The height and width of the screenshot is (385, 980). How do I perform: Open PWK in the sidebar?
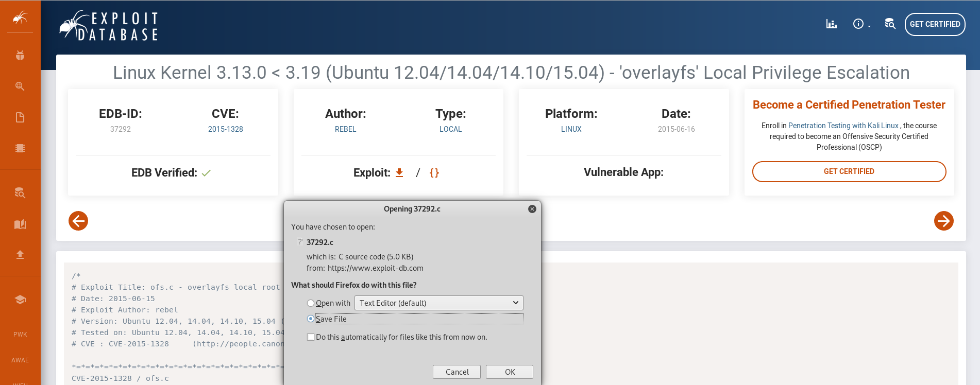pyautogui.click(x=20, y=335)
